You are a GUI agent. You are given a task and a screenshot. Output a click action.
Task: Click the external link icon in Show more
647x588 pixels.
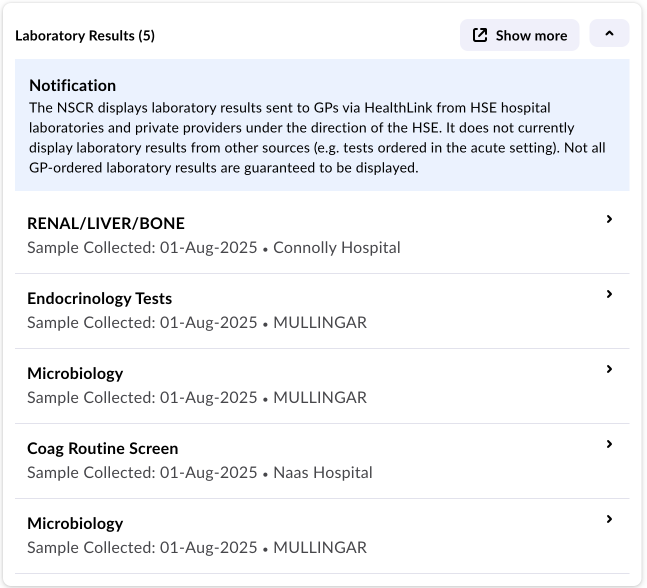click(480, 35)
